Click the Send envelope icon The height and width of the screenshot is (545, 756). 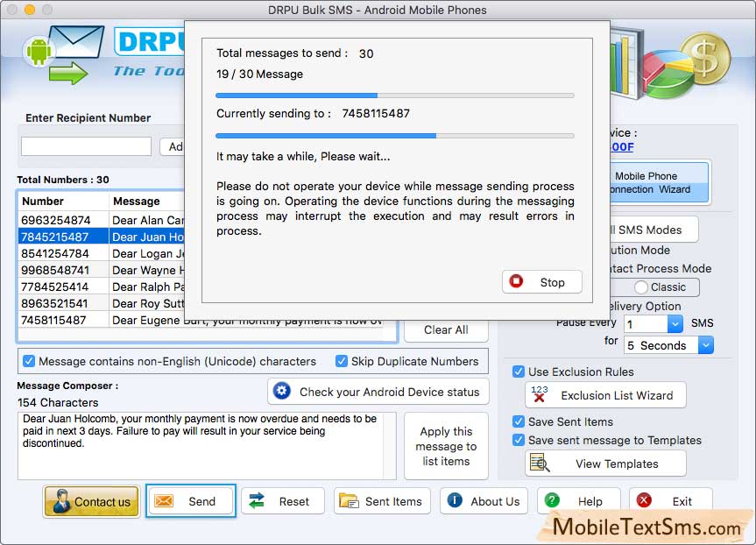(164, 501)
